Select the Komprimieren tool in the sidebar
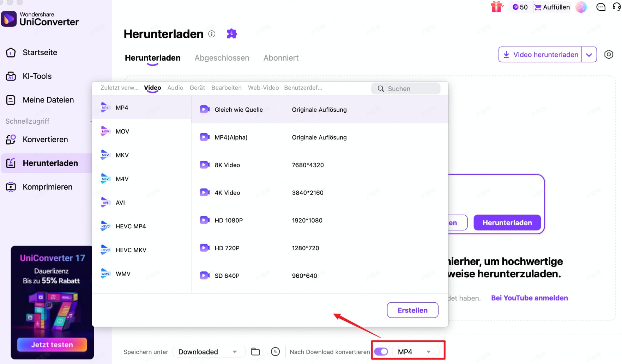This screenshot has height=364, width=622. 47,187
